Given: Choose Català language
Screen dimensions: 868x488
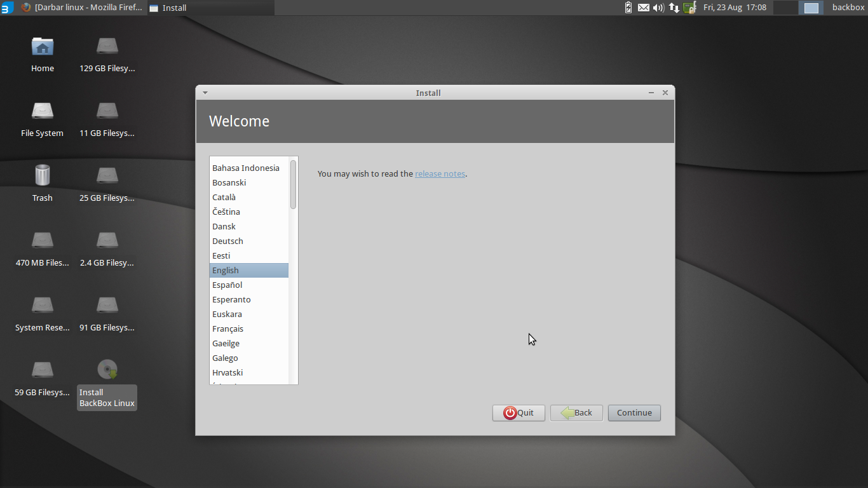Looking at the screenshot, I should [x=249, y=197].
